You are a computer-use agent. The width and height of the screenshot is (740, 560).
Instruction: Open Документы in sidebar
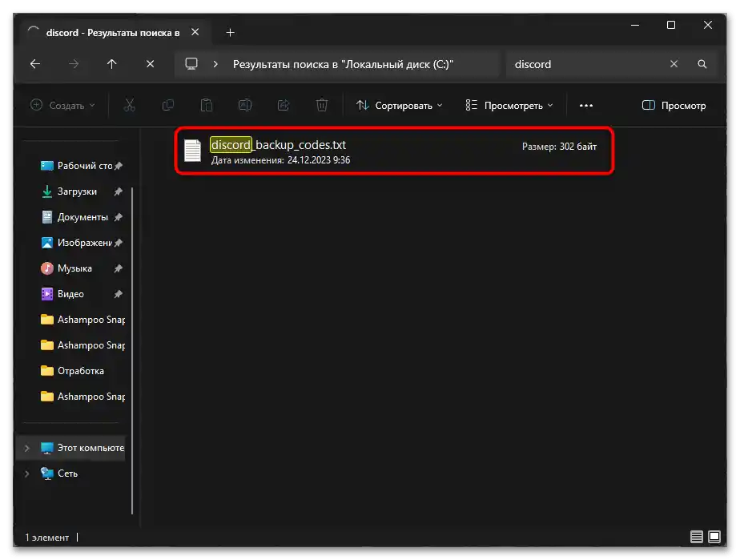point(74,217)
